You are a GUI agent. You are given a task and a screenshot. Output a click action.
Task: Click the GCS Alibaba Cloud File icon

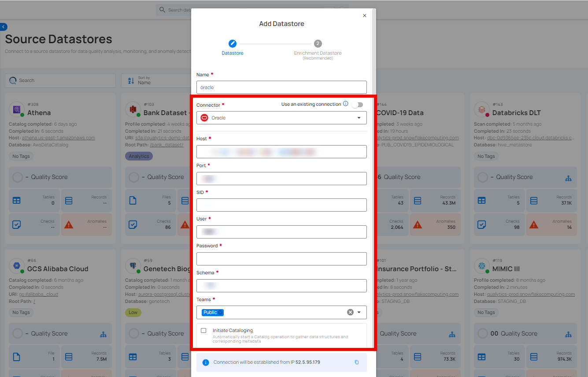click(17, 356)
